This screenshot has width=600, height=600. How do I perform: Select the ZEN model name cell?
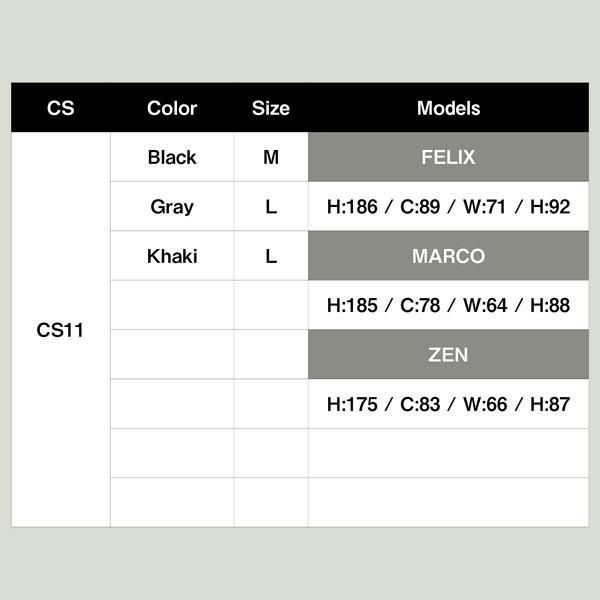point(448,355)
